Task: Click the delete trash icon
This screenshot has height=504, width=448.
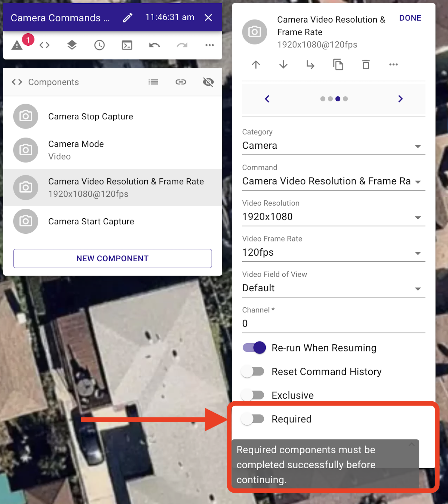Action: tap(366, 65)
